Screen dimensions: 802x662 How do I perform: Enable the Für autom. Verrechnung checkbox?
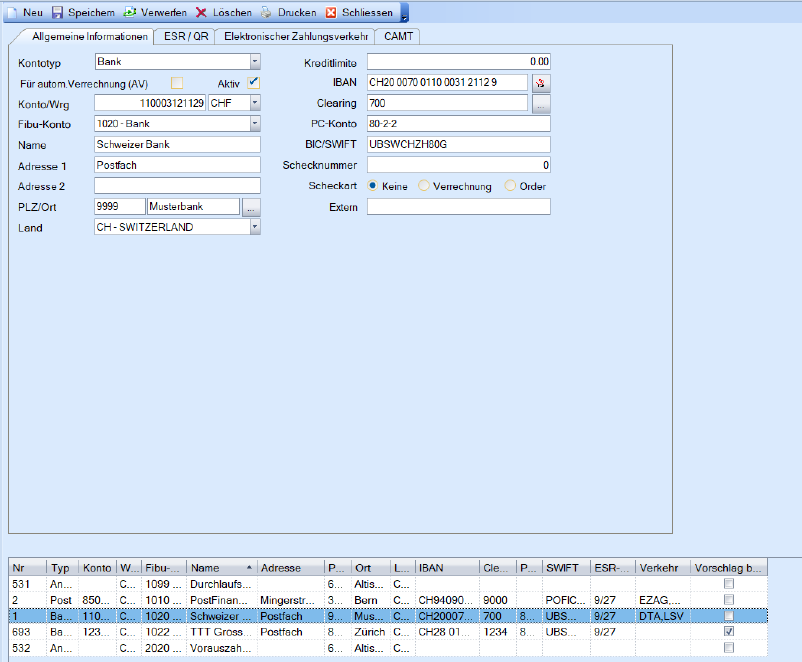click(x=177, y=82)
